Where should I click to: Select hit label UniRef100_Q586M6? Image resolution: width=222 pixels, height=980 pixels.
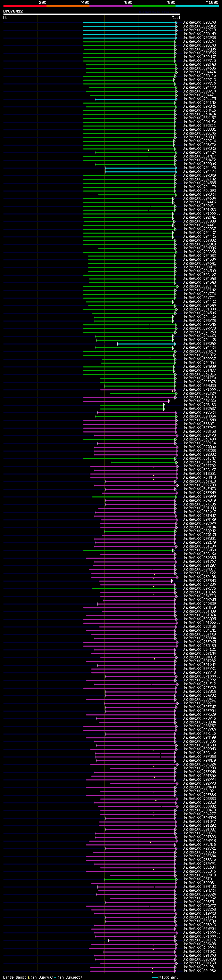click(199, 852)
